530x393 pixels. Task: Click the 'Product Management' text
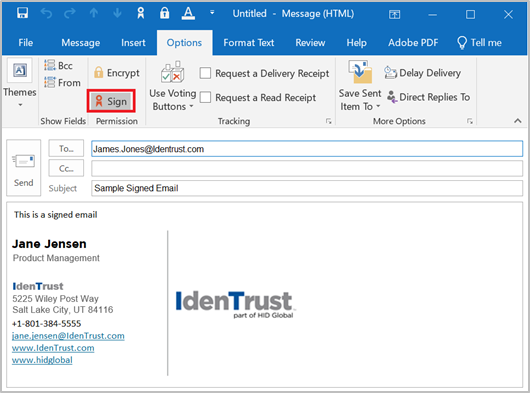(56, 258)
